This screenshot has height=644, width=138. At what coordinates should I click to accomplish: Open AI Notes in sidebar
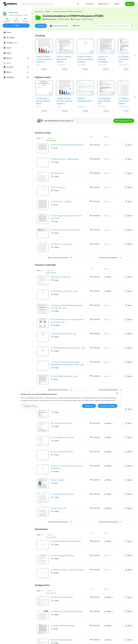click(10, 43)
